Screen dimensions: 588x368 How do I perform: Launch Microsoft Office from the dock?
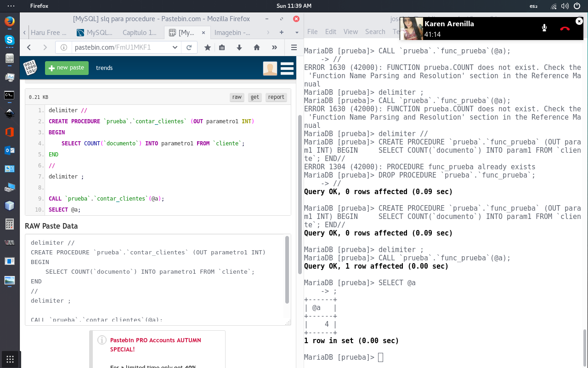[9, 132]
